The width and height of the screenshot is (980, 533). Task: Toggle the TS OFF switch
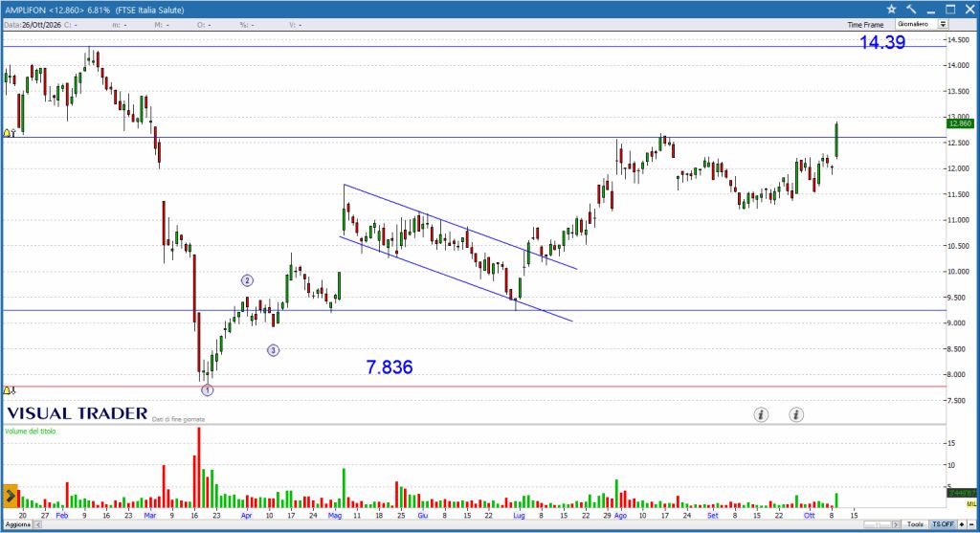(x=943, y=525)
